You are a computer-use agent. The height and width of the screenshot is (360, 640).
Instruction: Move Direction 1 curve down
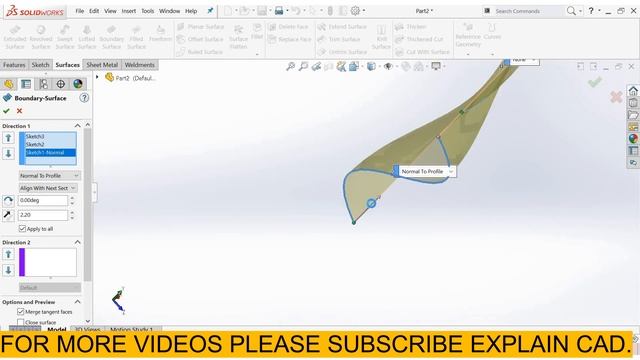tap(8, 153)
